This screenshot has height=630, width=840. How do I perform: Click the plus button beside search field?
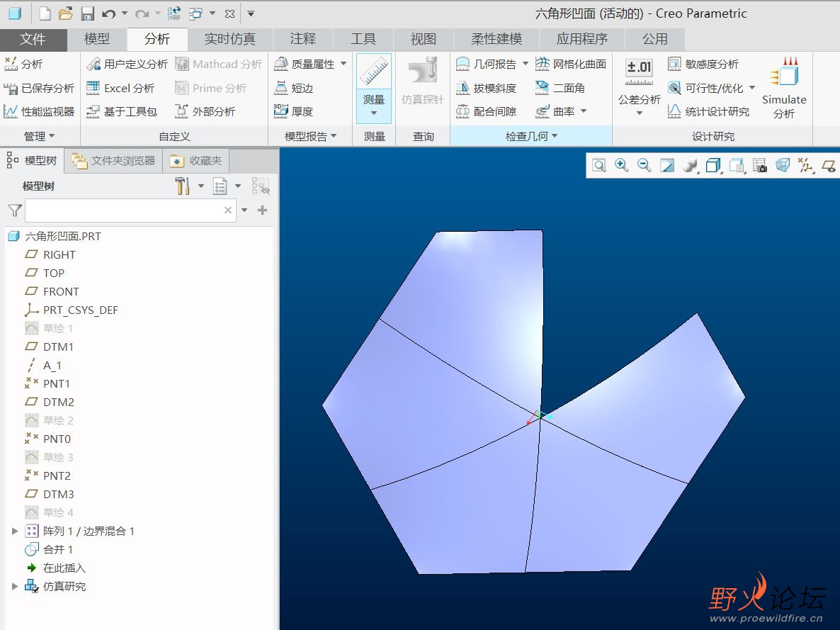pos(263,210)
